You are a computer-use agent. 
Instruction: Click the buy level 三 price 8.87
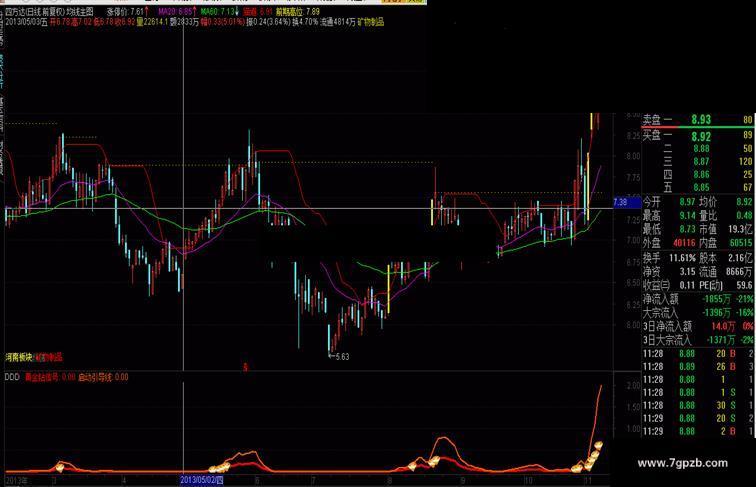[701, 162]
